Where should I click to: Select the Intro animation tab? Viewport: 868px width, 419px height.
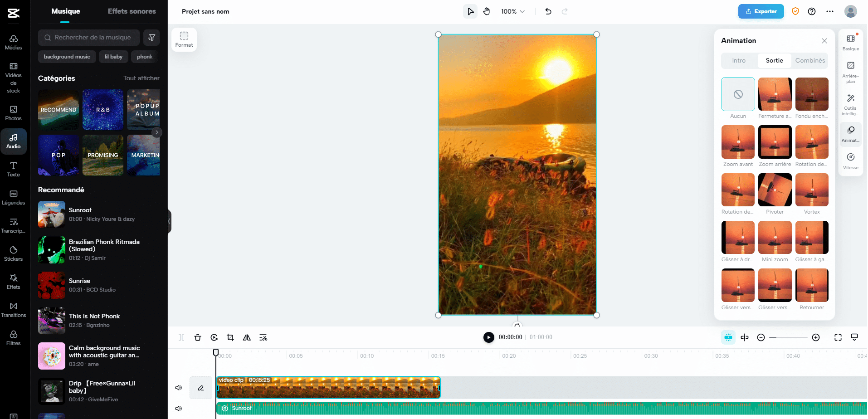click(738, 60)
